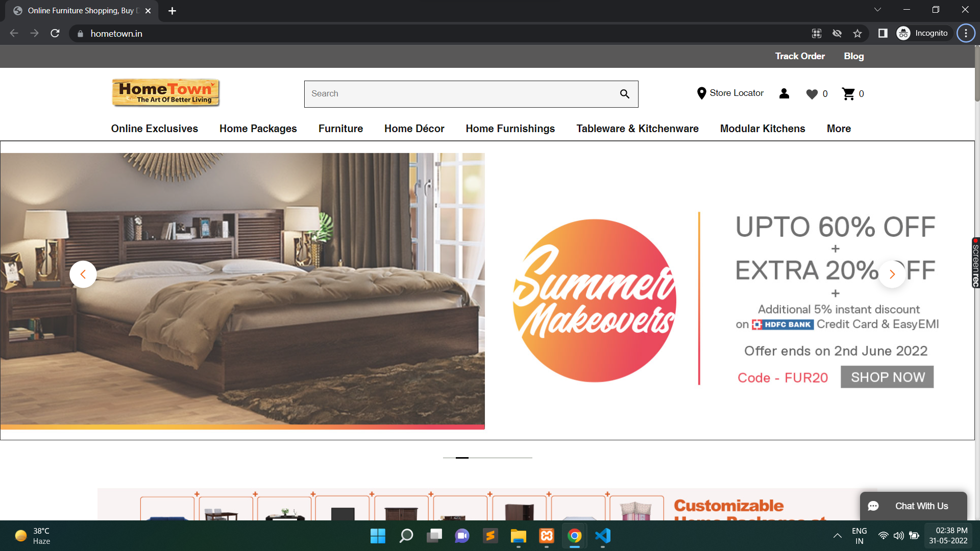The width and height of the screenshot is (980, 551).
Task: Open the user account icon
Action: click(x=785, y=93)
